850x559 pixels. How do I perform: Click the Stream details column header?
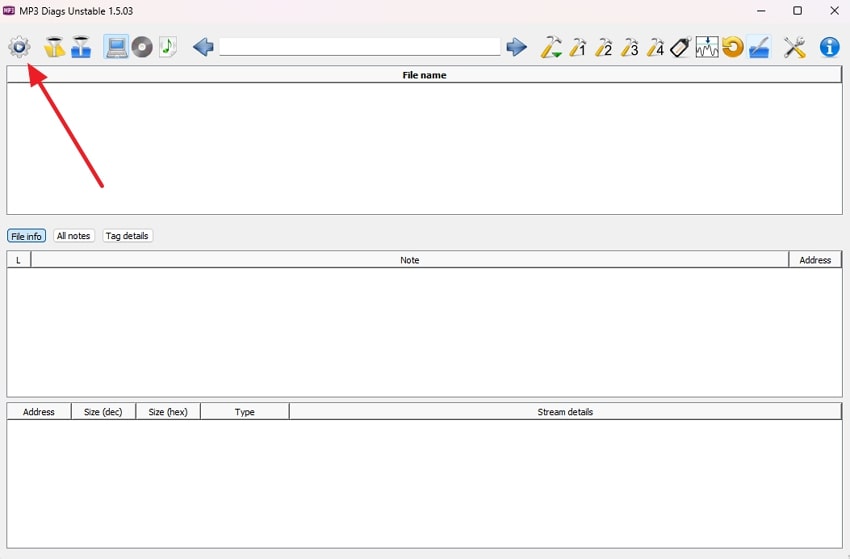tap(565, 412)
